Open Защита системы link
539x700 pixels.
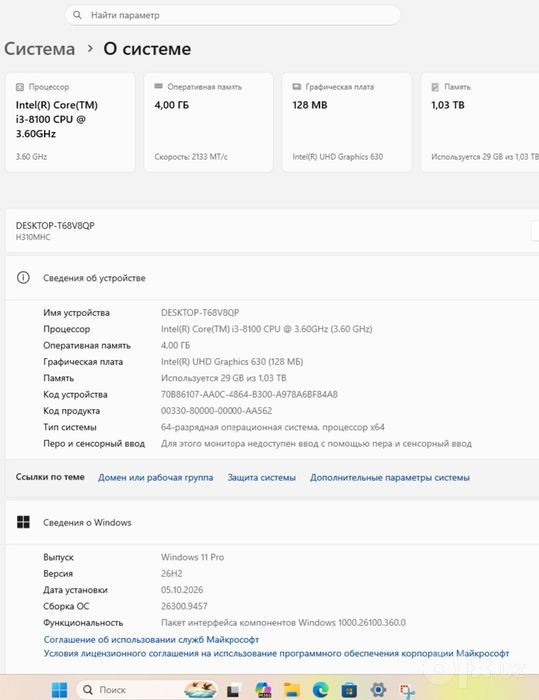pos(262,477)
